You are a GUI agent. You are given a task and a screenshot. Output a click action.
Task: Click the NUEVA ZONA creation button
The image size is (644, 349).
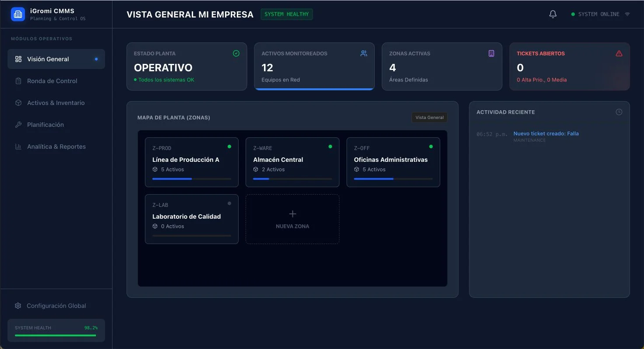pyautogui.click(x=292, y=219)
